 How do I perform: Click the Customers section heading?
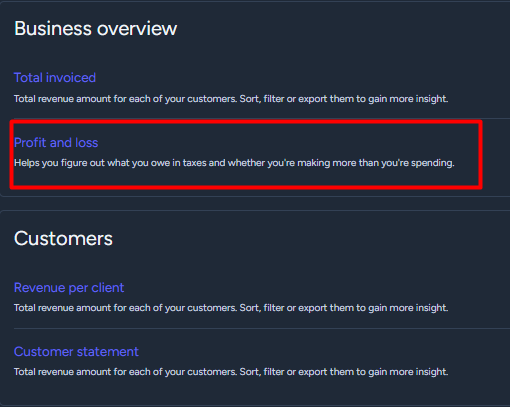pos(63,239)
